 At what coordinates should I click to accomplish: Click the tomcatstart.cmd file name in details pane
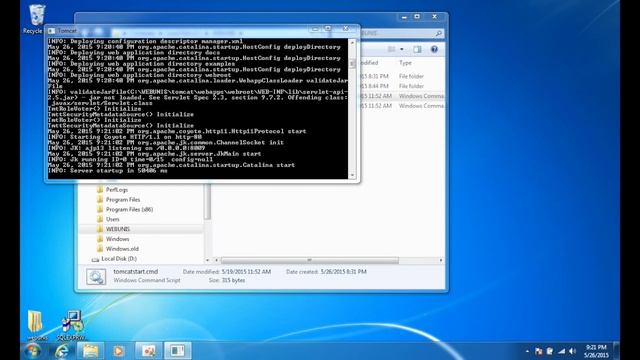point(136,271)
